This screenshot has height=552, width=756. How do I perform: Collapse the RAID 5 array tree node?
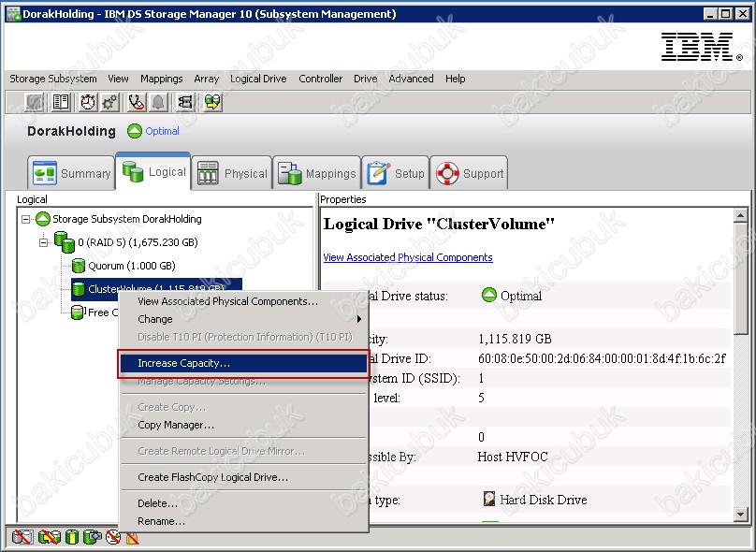click(x=43, y=242)
